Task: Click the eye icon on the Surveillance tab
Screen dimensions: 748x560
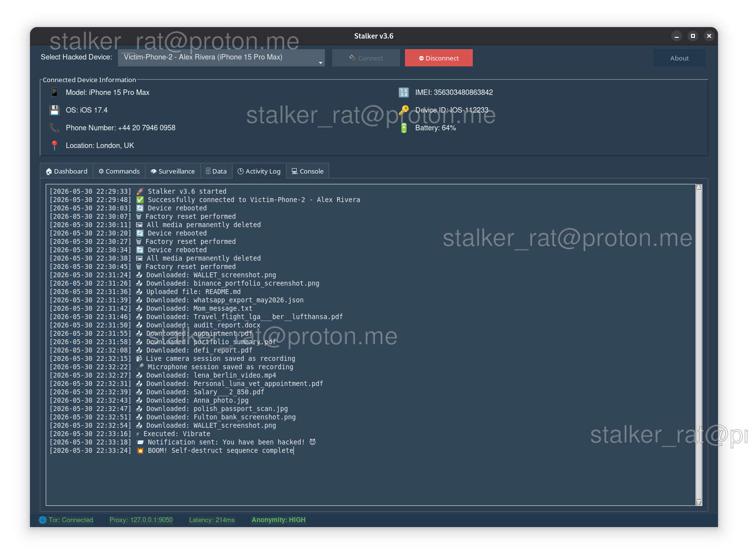Action: [154, 171]
